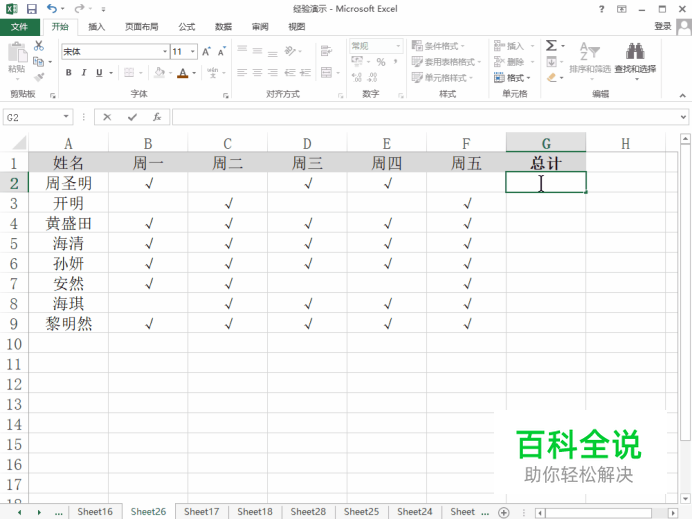The width and height of the screenshot is (692, 519).
Task: Open the font name dropdown
Action: 165,52
